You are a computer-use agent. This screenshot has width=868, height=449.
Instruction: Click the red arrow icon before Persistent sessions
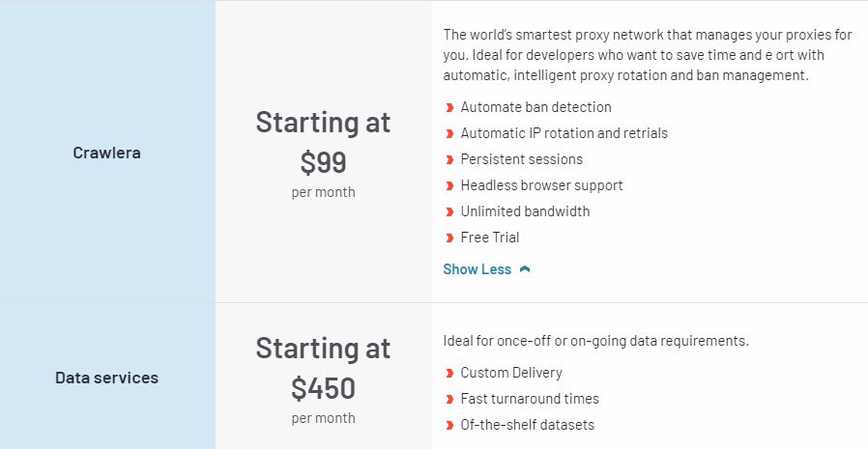pos(449,159)
